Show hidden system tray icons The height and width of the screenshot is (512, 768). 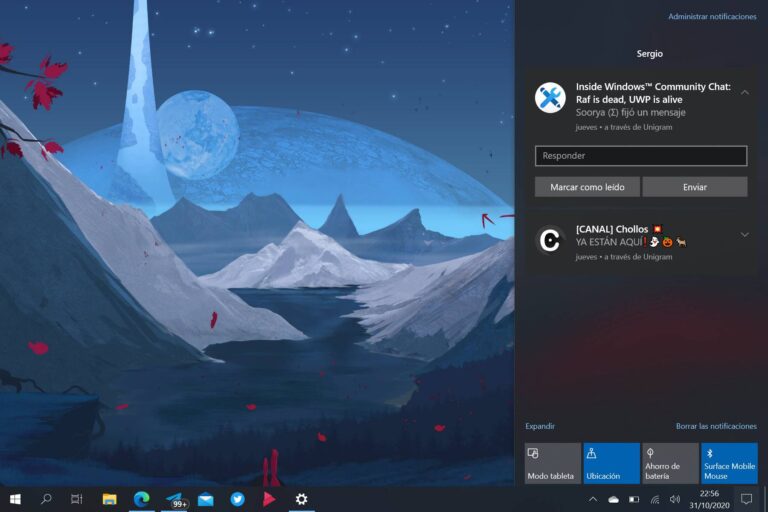(x=593, y=499)
